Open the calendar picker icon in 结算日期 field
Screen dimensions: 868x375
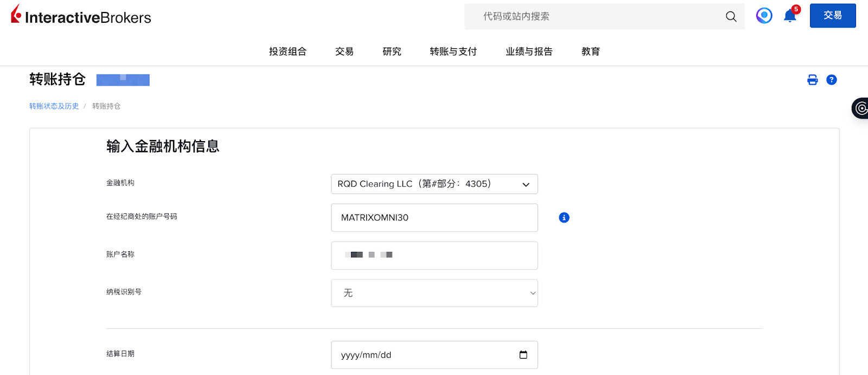524,355
